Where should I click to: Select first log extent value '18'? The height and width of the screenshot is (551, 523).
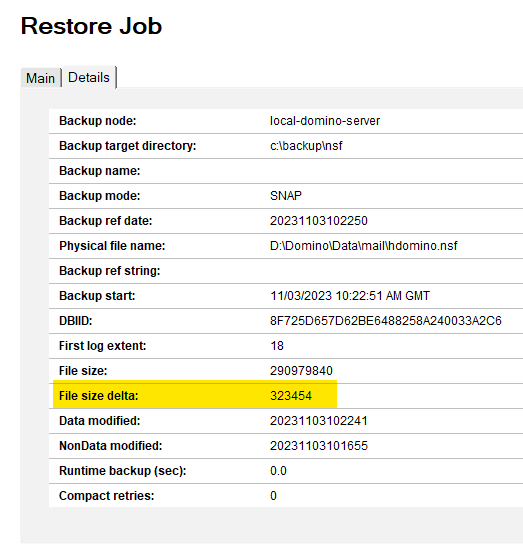tap(277, 346)
